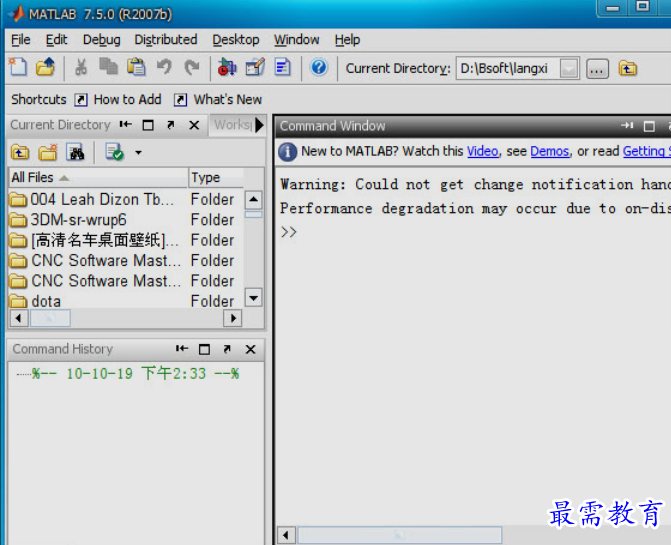Open the File menu

[x=21, y=40]
